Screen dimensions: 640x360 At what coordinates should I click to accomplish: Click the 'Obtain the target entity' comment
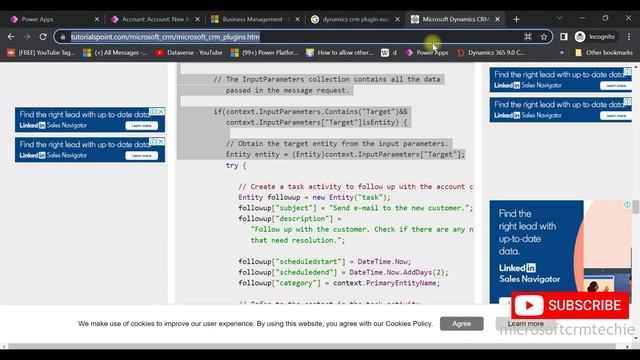click(x=337, y=143)
